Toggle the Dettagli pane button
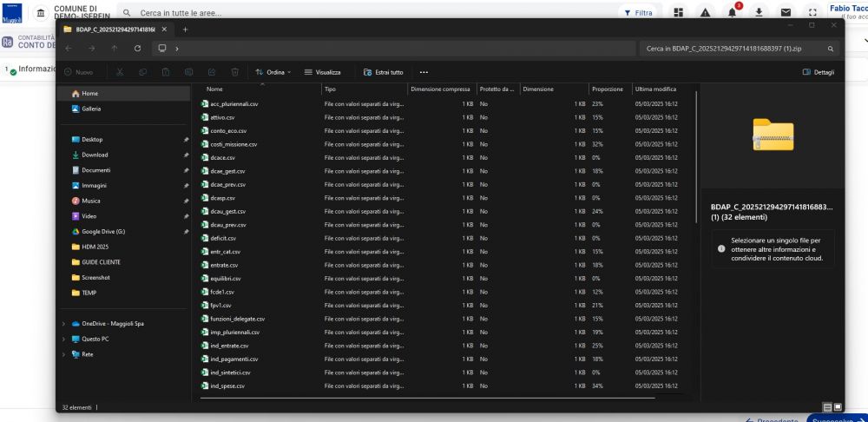868x422 pixels. click(819, 72)
